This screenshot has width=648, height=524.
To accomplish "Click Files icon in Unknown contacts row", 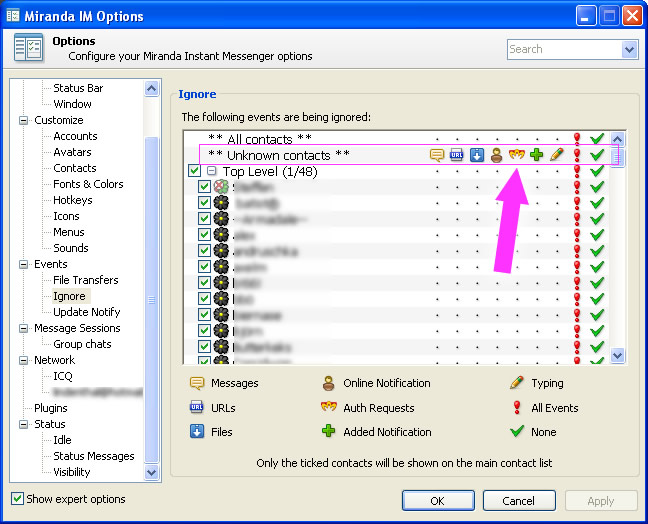I will tap(477, 155).
